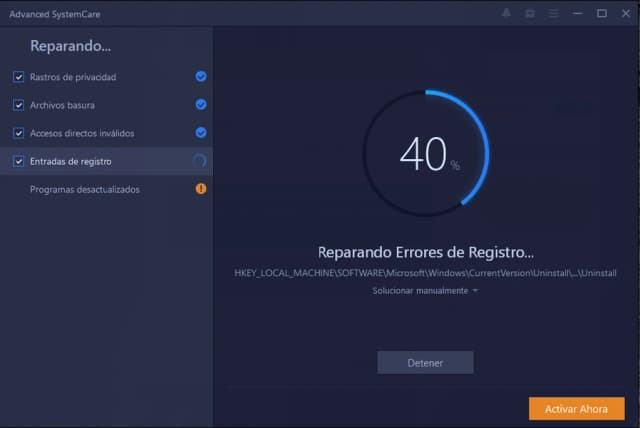Click the orange Activar Ahora button
640x428 pixels.
click(x=576, y=408)
